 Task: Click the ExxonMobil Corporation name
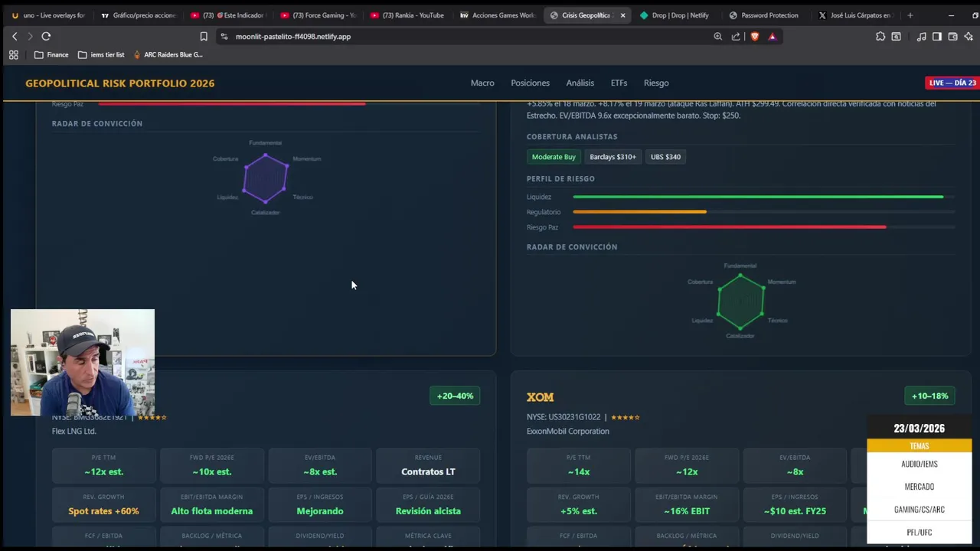tap(568, 431)
